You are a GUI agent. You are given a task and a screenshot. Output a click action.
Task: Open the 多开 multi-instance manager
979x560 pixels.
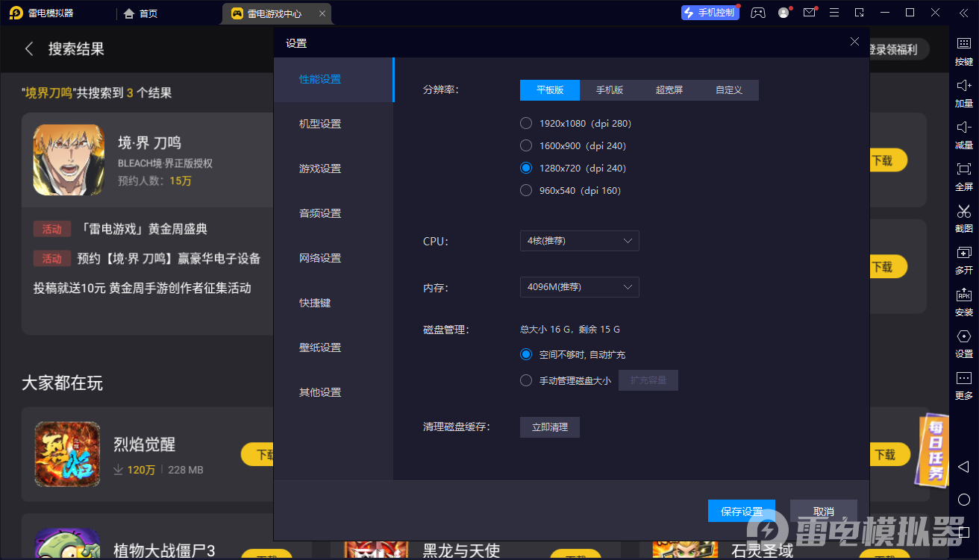click(x=963, y=260)
